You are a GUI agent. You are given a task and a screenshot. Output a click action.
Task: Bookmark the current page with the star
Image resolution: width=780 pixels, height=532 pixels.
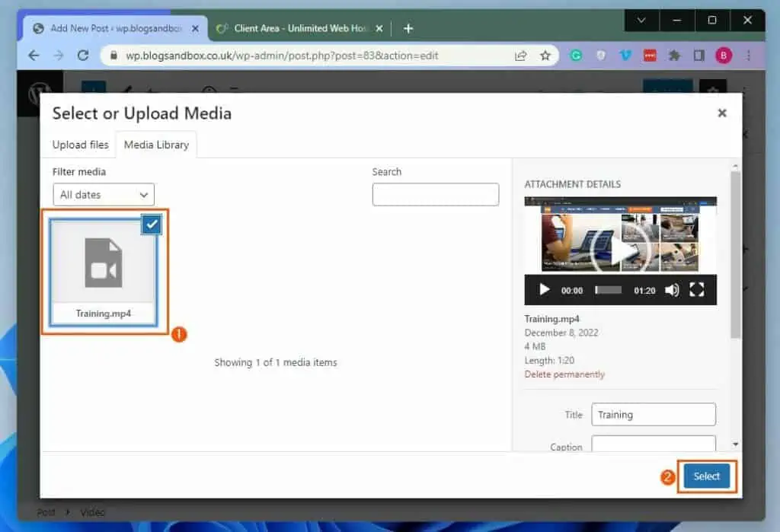click(x=545, y=55)
